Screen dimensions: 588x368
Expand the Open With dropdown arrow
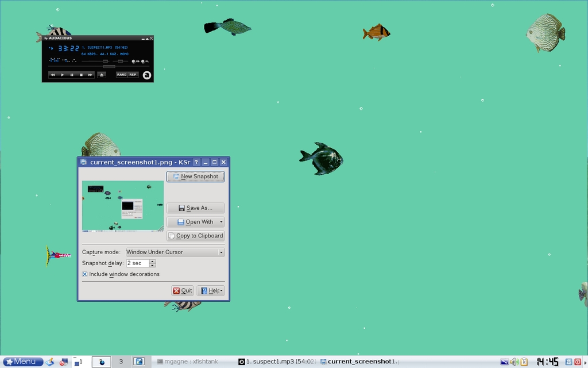(x=221, y=222)
